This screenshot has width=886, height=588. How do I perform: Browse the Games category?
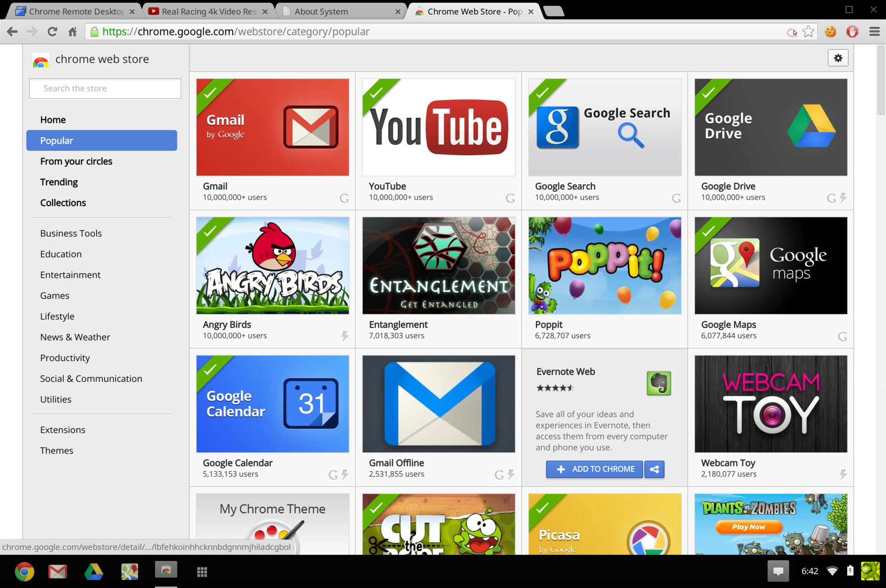coord(54,295)
